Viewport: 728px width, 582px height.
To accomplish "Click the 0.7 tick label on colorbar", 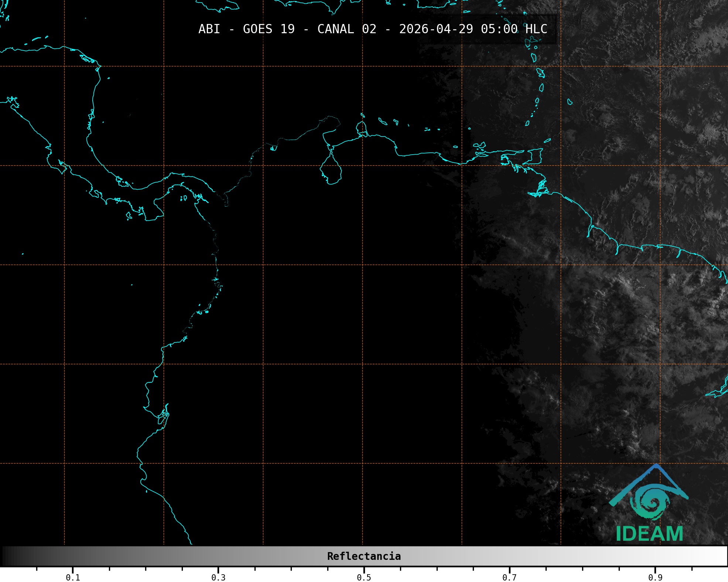I will point(509,577).
